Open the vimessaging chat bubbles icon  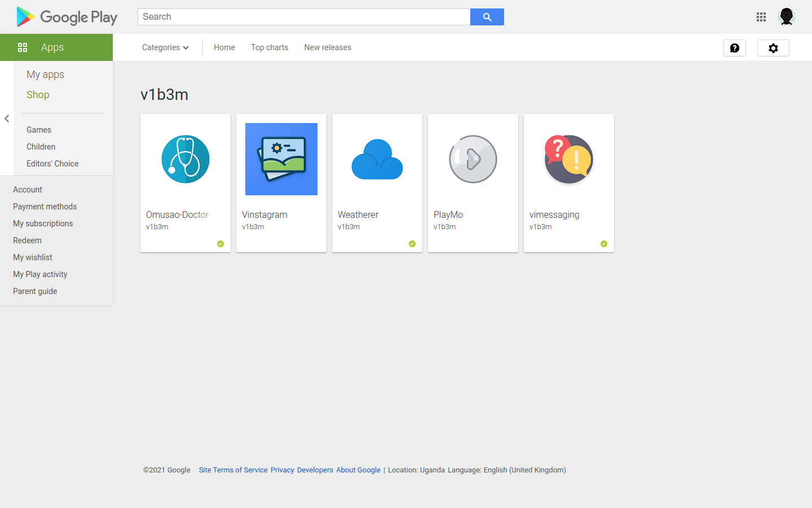point(569,159)
